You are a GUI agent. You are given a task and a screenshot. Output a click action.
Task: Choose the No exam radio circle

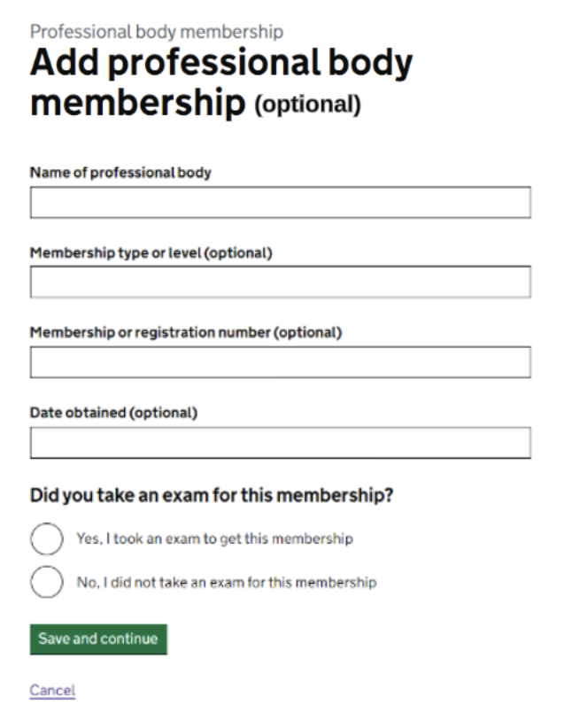coord(47,582)
